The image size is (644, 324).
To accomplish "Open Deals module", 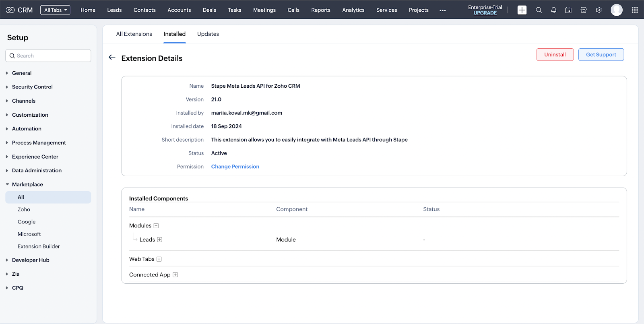I will [209, 10].
